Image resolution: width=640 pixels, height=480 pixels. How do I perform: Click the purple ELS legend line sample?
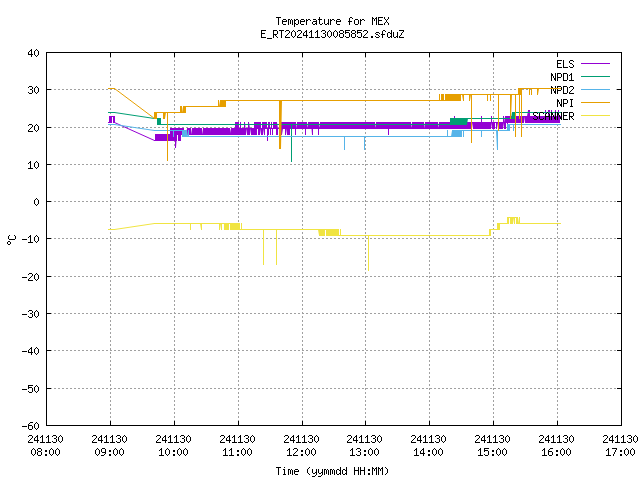pyautogui.click(x=595, y=64)
